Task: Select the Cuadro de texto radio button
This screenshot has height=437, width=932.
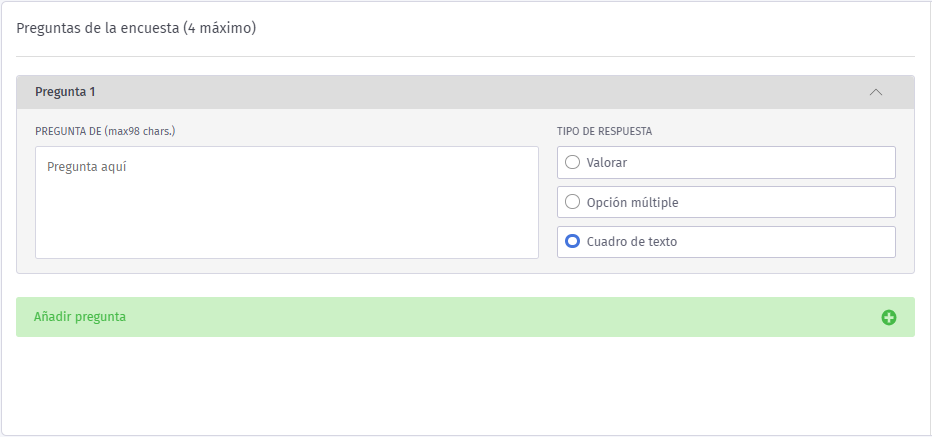Action: click(572, 241)
